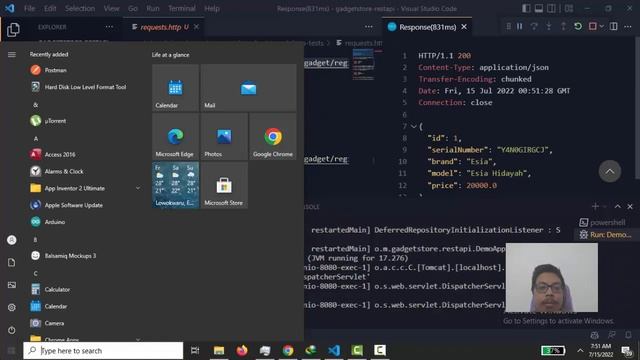The image size is (640, 360).
Task: Open the More Actions ellipsis in the response editor
Action: tap(628, 27)
